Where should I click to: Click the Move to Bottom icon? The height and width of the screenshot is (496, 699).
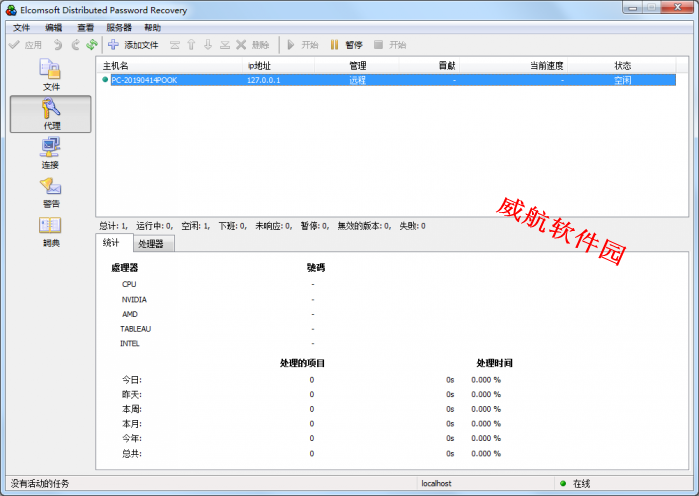click(225, 45)
